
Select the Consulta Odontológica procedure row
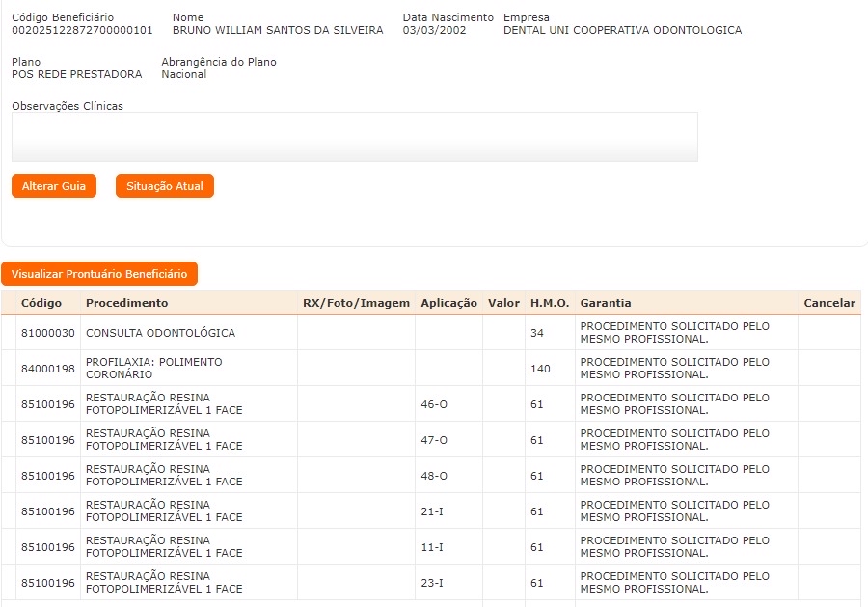[160, 333]
